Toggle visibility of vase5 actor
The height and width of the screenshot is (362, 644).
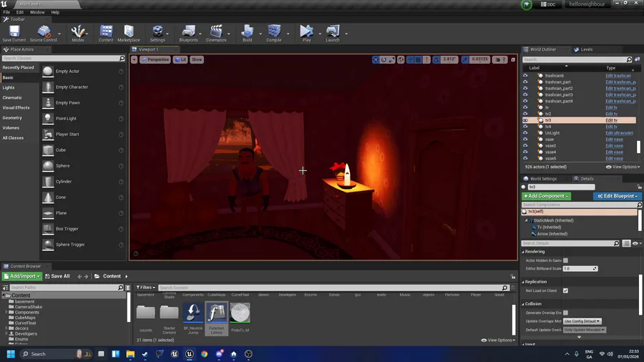click(x=525, y=158)
